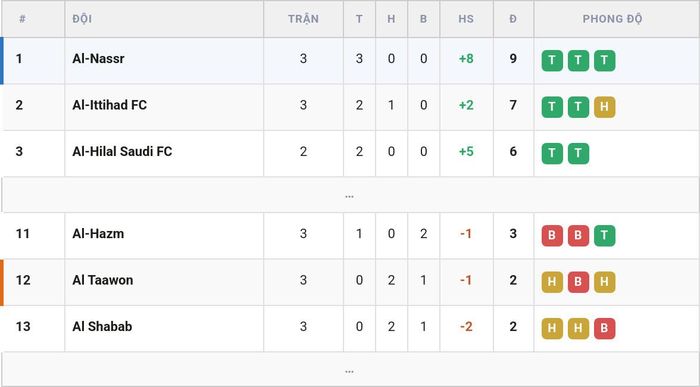The height and width of the screenshot is (387, 700).
Task: Click Al-Hilal's second green T form badge
Action: [578, 154]
